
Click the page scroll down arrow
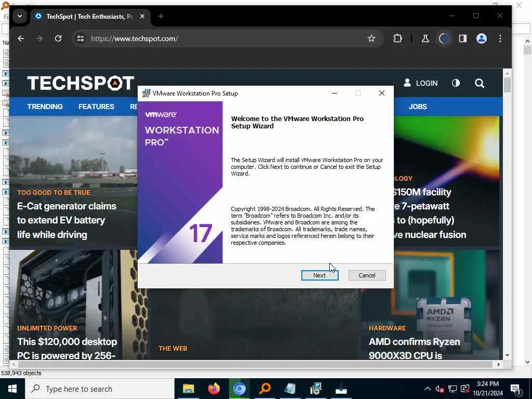tap(507, 355)
